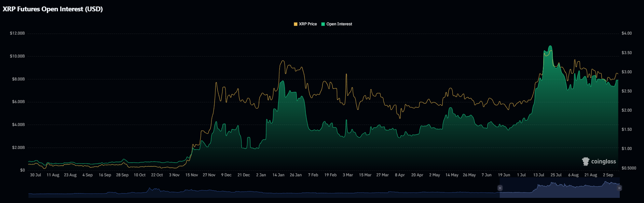Click the 30 Jul date label
Image resolution: width=644 pixels, height=203 pixels.
pyautogui.click(x=35, y=175)
